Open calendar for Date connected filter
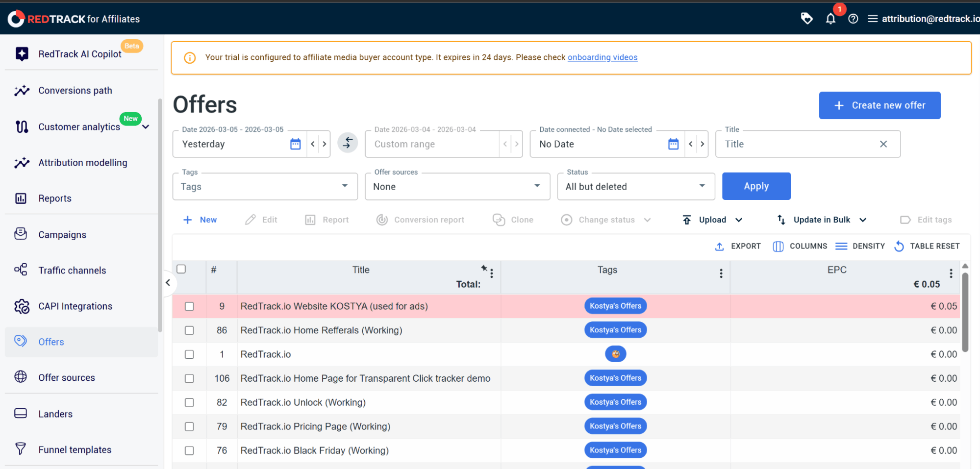Screen dimensions: 980x469 (x=674, y=144)
